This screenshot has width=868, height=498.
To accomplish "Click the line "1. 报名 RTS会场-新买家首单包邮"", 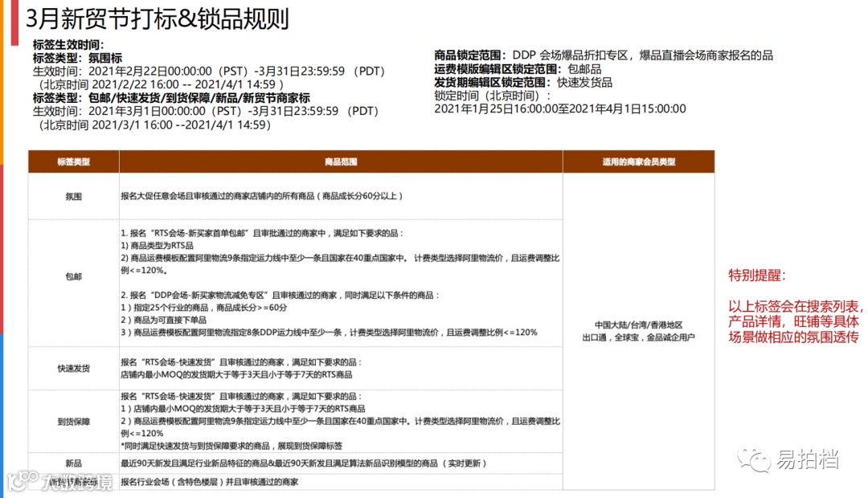I will tap(262, 234).
